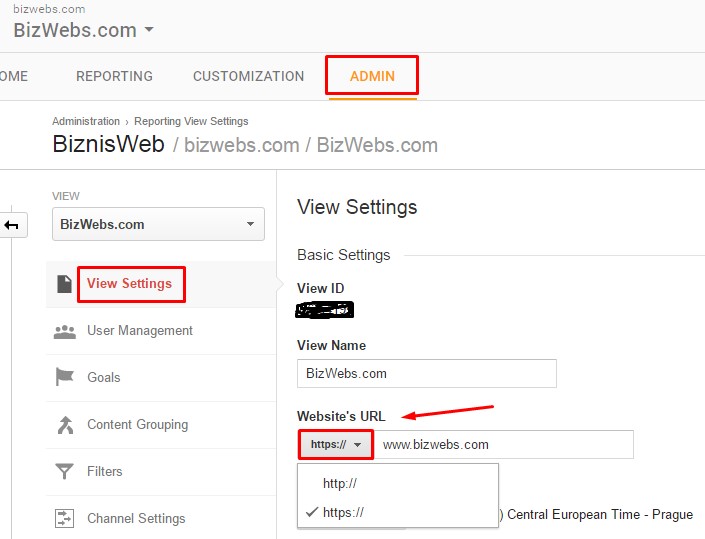Click the bizwebs.com property in heading
Image resolution: width=705 pixels, height=539 pixels.
pyautogui.click(x=242, y=145)
